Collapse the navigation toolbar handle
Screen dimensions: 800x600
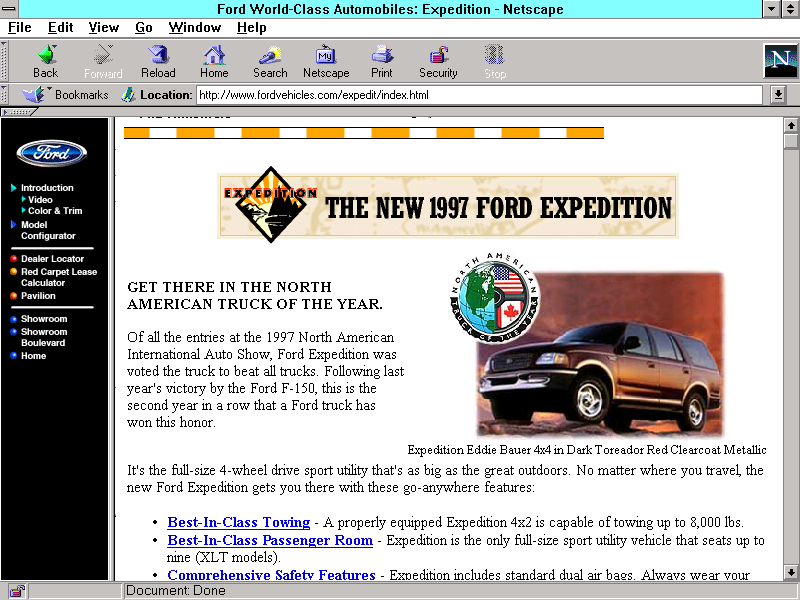click(4, 61)
